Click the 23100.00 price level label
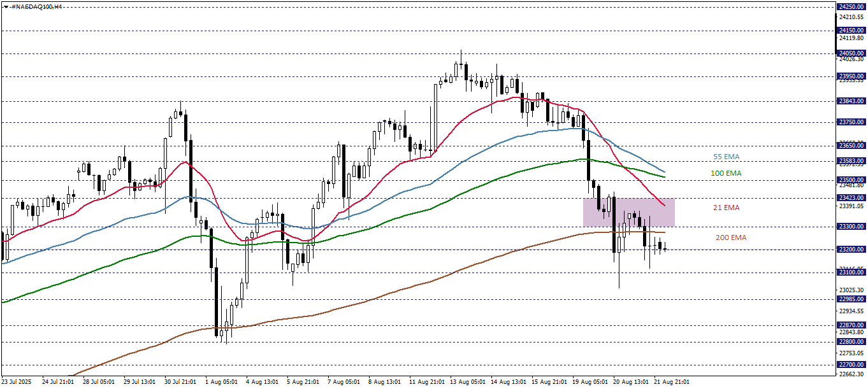Viewport: 868px width, 389px height. tap(851, 272)
